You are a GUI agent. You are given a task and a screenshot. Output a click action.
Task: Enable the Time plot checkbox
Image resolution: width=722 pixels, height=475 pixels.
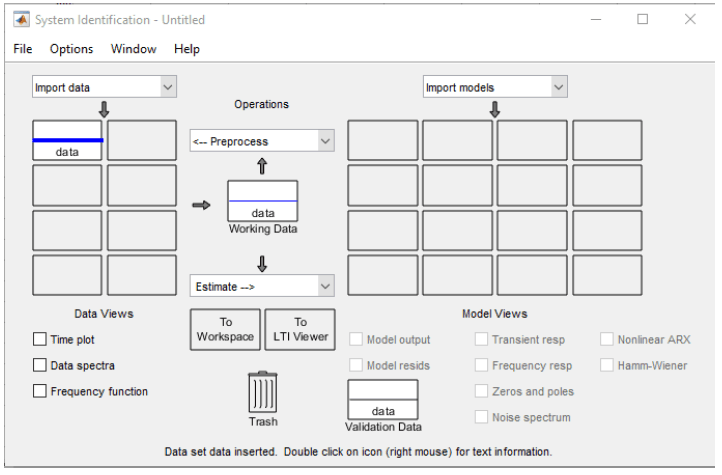pyautogui.click(x=40, y=339)
